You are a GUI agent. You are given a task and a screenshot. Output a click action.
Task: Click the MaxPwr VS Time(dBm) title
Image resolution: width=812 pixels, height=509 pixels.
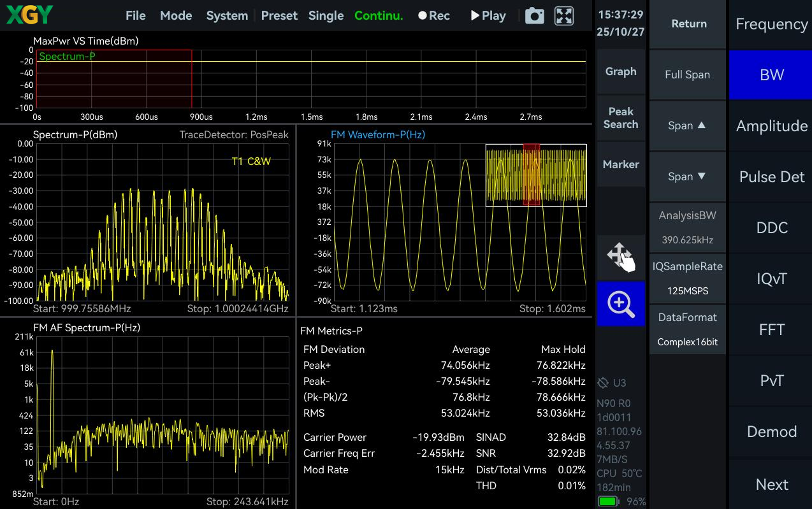point(86,41)
